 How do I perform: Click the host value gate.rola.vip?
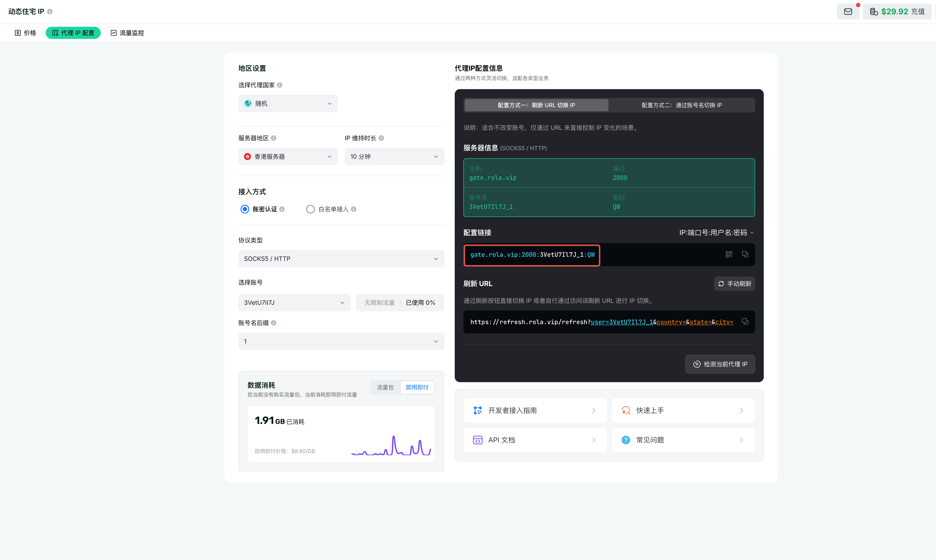tap(493, 178)
